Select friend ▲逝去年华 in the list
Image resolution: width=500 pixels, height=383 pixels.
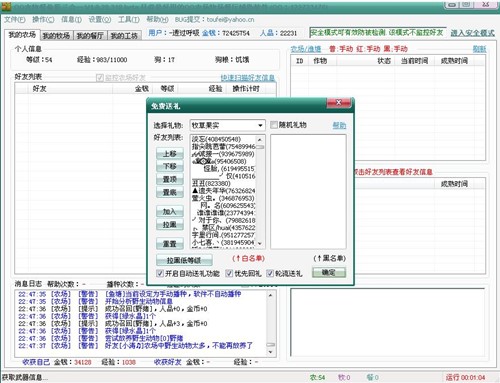tap(223, 191)
